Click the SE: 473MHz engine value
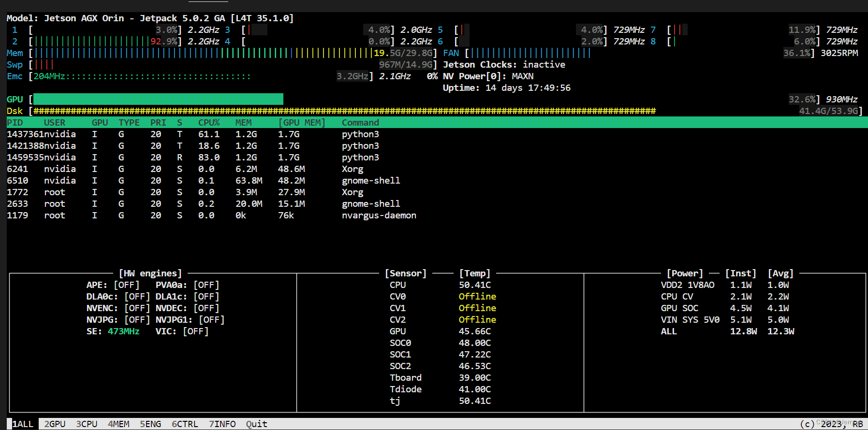The height and width of the screenshot is (430, 868). click(x=113, y=331)
